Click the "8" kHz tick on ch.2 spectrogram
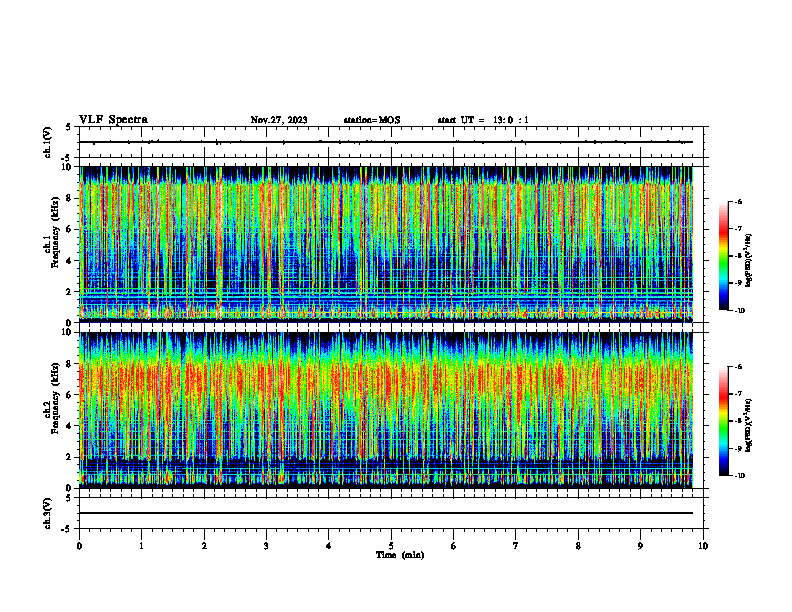This screenshot has height=612, width=792. [70, 364]
